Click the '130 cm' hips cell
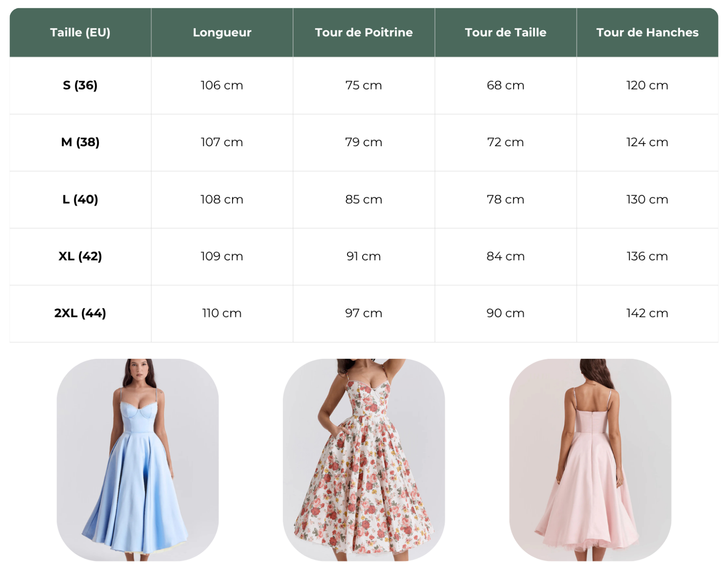 (x=647, y=199)
